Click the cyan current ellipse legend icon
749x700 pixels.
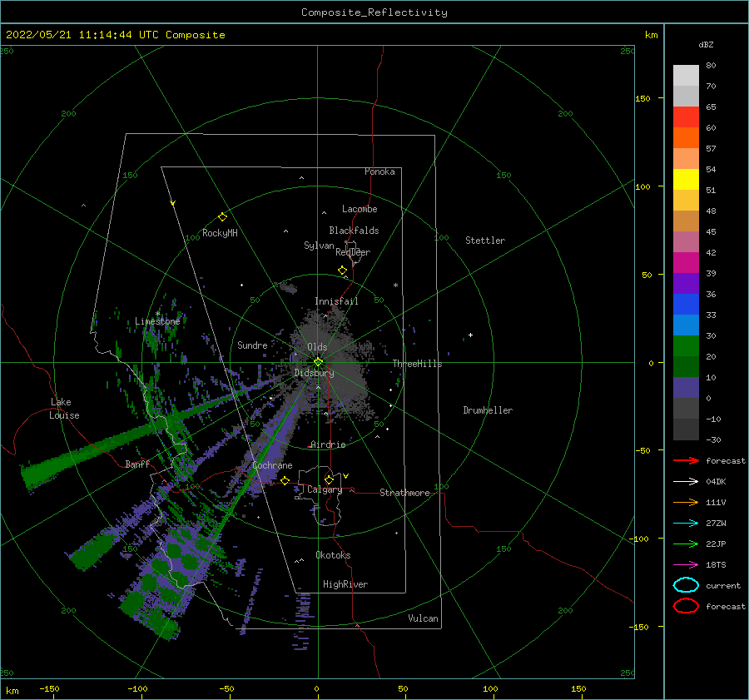[686, 585]
